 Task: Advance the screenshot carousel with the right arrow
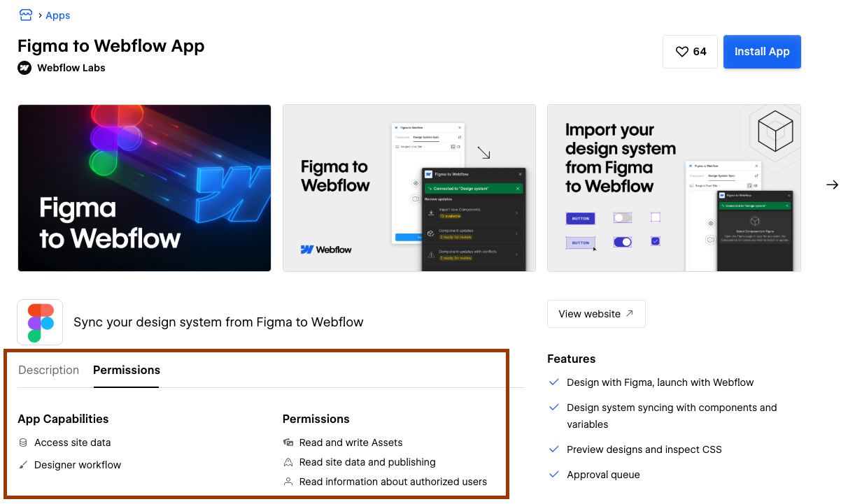[x=832, y=185]
